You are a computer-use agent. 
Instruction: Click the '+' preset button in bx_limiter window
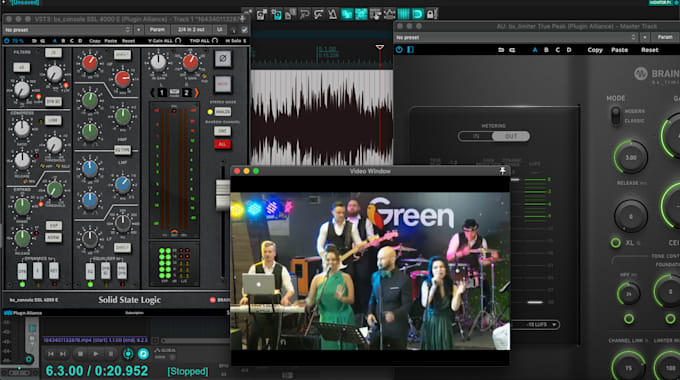tap(645, 37)
